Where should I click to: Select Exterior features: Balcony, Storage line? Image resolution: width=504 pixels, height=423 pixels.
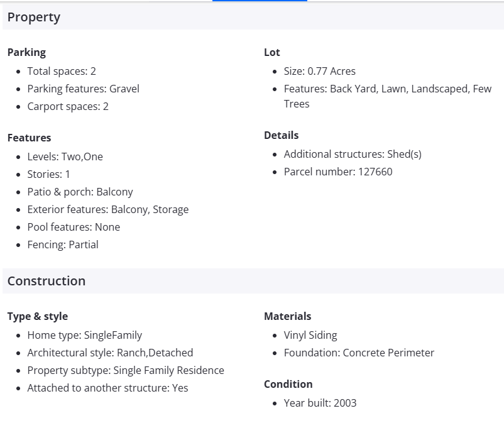pyautogui.click(x=107, y=209)
